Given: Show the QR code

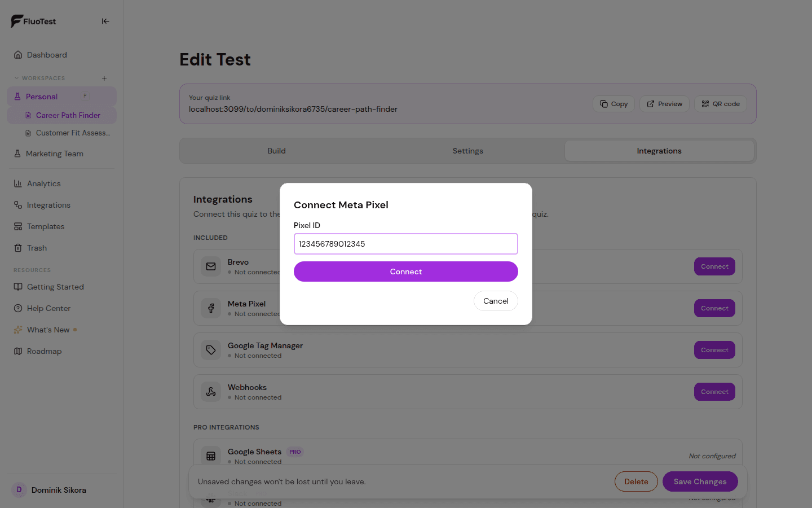Looking at the screenshot, I should coord(721,104).
